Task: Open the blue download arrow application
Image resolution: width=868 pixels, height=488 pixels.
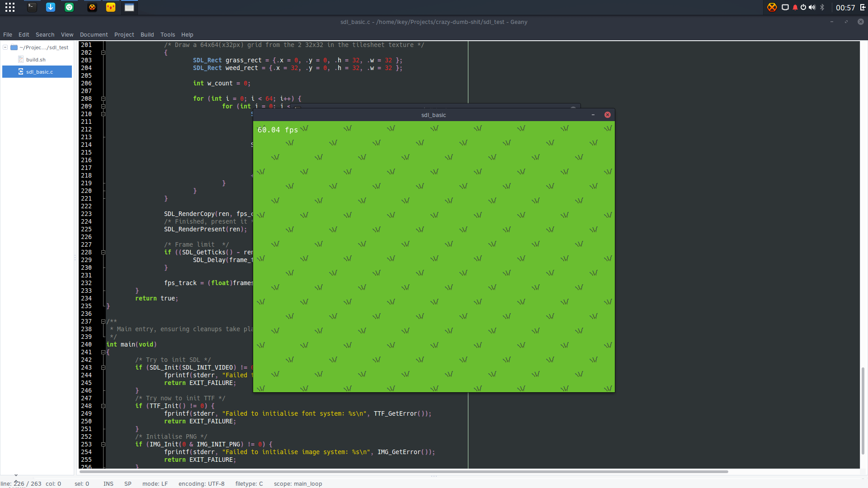Action: tap(51, 7)
